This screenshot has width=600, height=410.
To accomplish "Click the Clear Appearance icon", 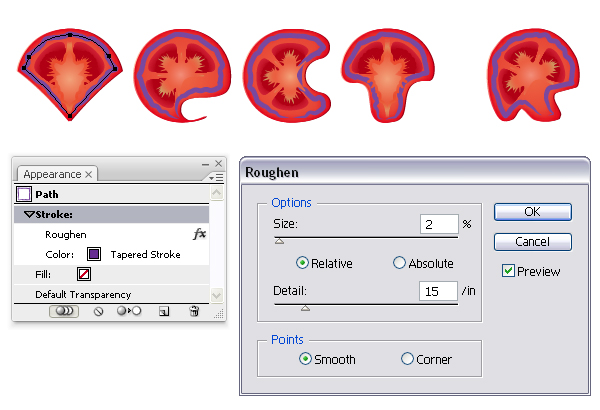I will [98, 311].
